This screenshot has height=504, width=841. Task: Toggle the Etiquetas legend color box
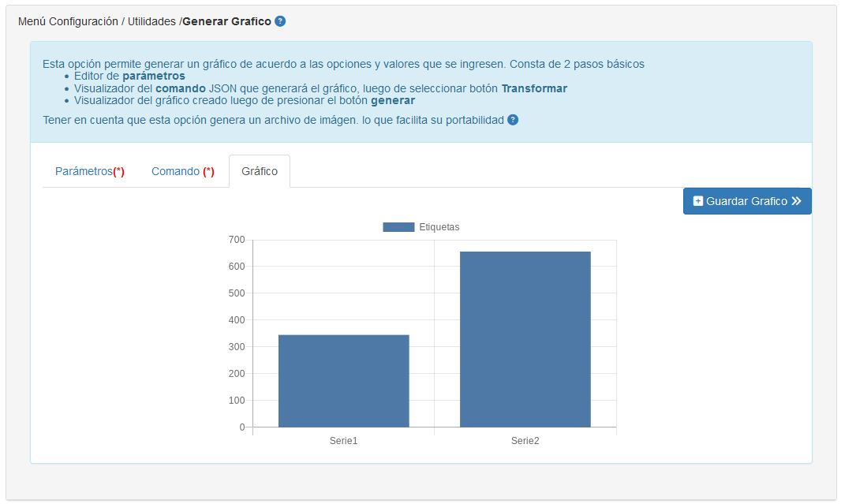[398, 227]
